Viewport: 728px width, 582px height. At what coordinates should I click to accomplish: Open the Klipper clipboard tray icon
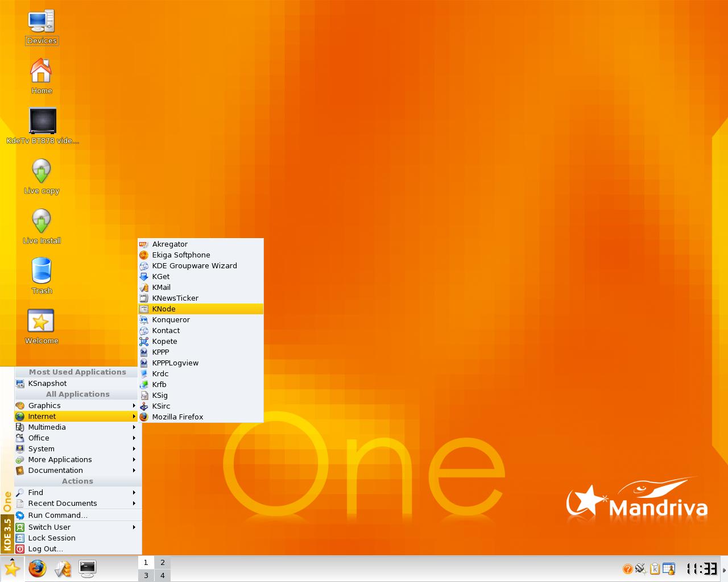pos(655,568)
